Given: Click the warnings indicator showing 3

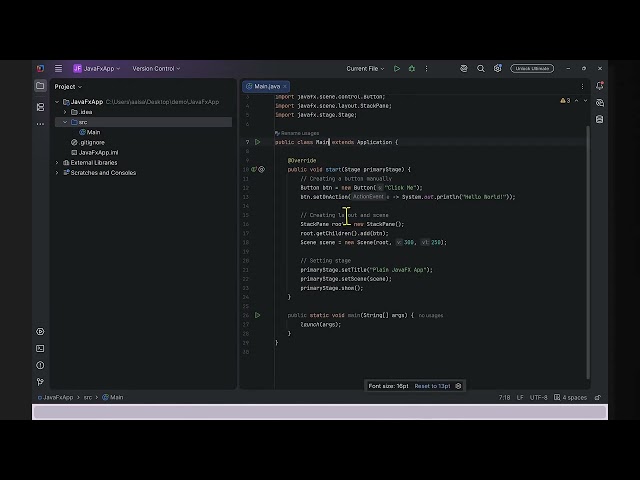Looking at the screenshot, I should [x=565, y=100].
